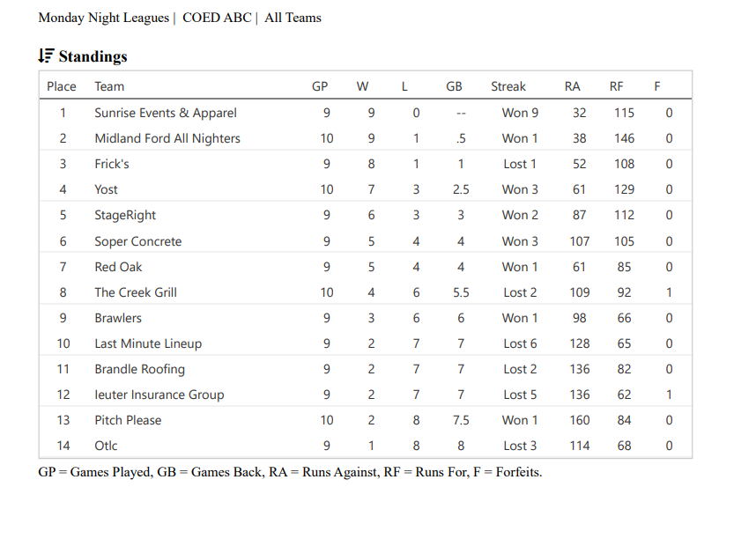This screenshot has height=546, width=756.
Task: Open the Monday Night Leagues breadcrumb
Action: 103,18
